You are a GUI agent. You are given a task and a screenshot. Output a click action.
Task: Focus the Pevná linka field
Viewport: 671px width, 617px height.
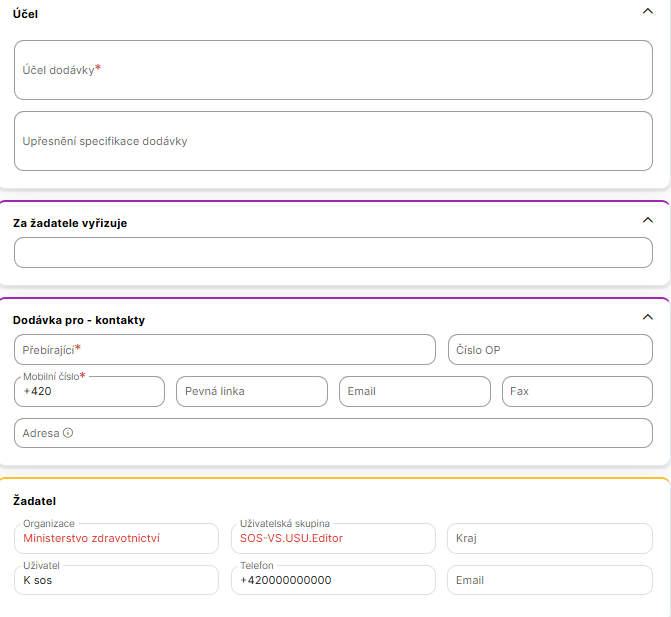[x=252, y=391]
